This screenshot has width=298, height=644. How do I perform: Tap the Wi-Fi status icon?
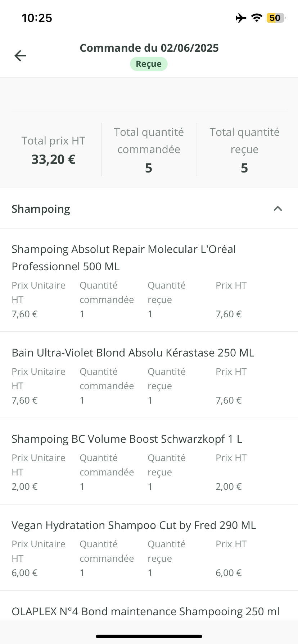coord(257,18)
